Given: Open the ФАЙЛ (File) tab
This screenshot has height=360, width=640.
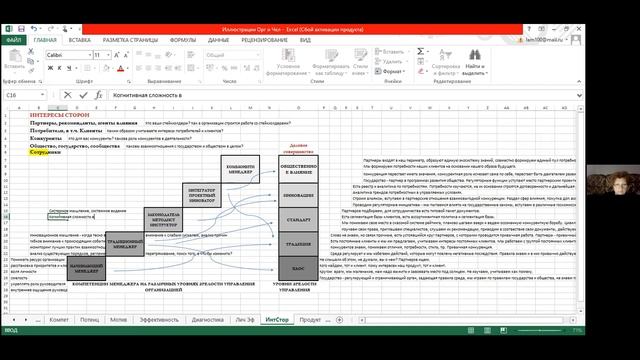Looking at the screenshot, I should point(13,40).
